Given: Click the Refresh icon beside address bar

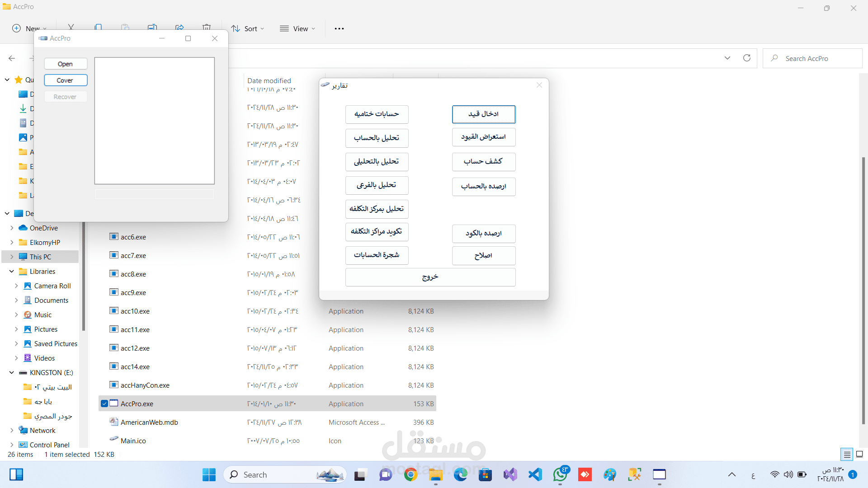Looking at the screenshot, I should (747, 58).
